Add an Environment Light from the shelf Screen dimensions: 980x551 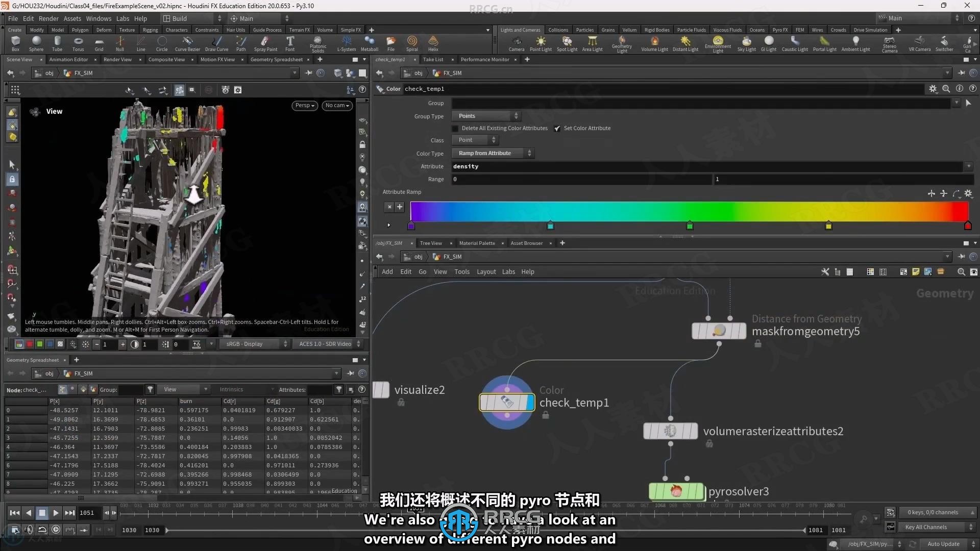718,44
